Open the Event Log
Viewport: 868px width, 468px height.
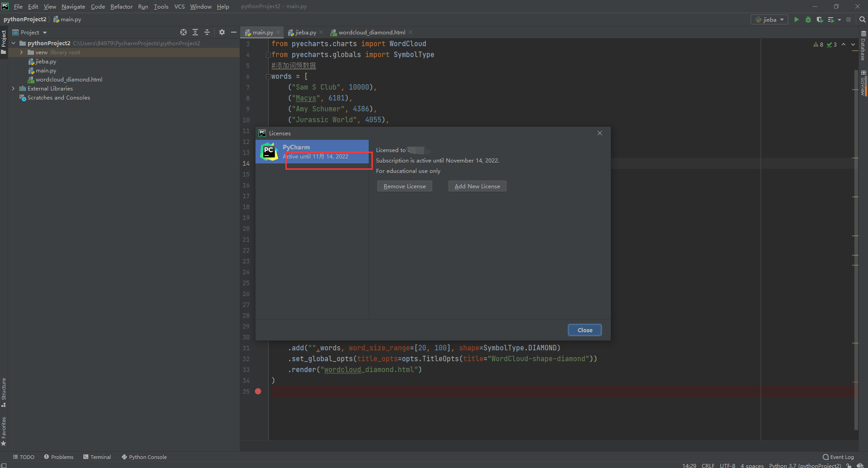coord(838,457)
